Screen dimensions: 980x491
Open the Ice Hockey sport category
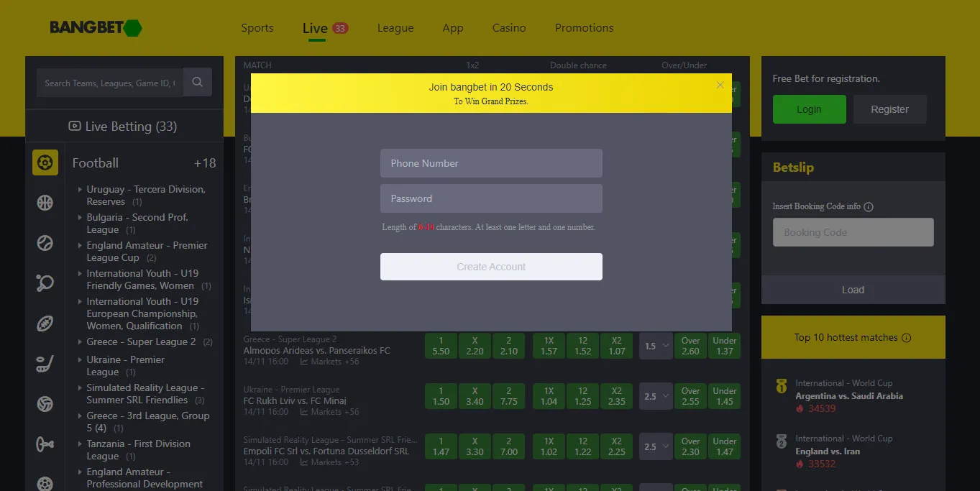(45, 364)
